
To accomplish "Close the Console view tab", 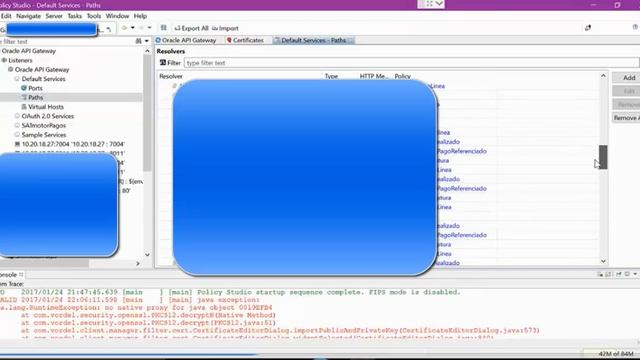I will 21,275.
